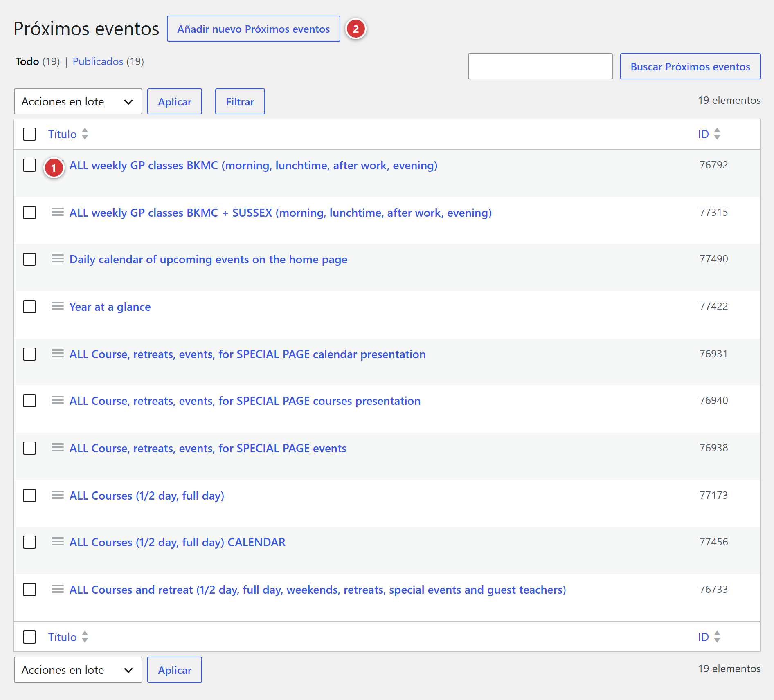Click the drag handle of ALL Courses and retreat row
Viewport: 774px width, 700px height.
(58, 589)
